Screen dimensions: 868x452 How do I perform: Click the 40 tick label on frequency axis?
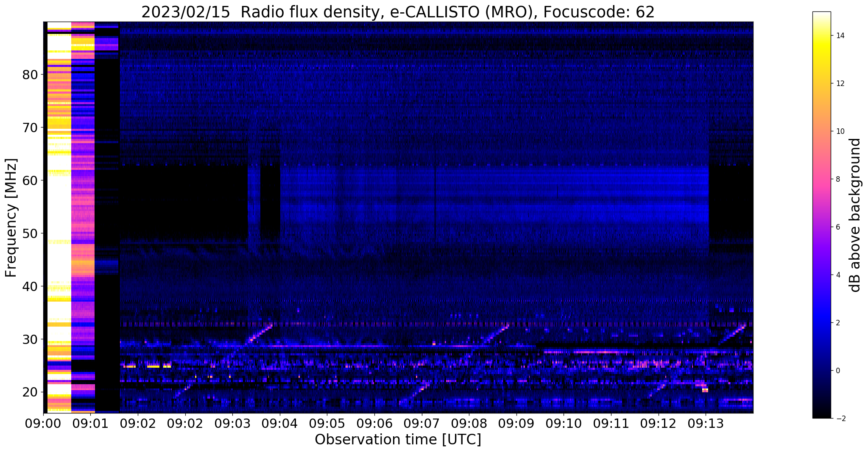(30, 287)
